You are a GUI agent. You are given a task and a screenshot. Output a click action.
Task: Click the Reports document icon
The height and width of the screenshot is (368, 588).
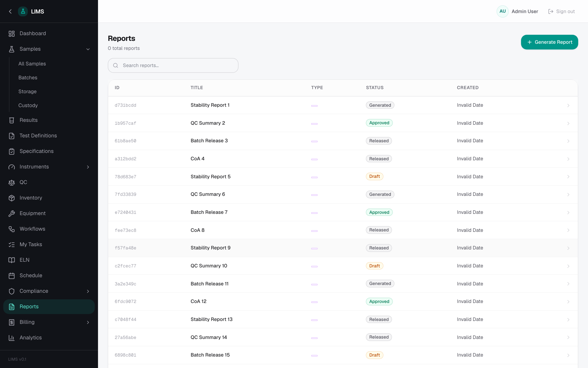pos(12,307)
